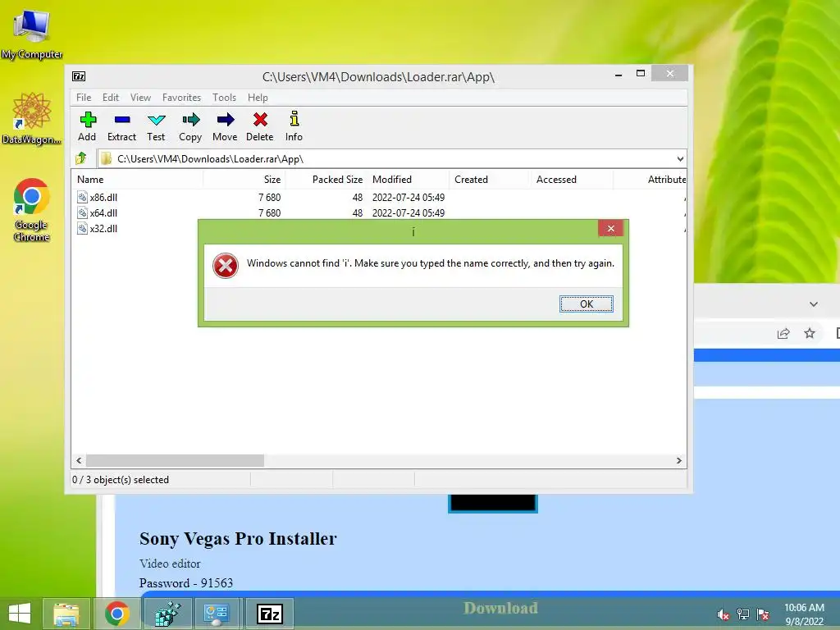
Task: Click the scrollbar right arrow
Action: [x=678, y=461]
